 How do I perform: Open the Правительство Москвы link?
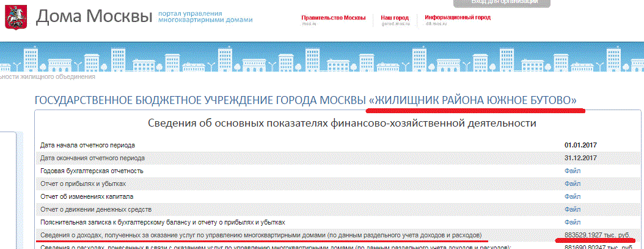point(334,18)
